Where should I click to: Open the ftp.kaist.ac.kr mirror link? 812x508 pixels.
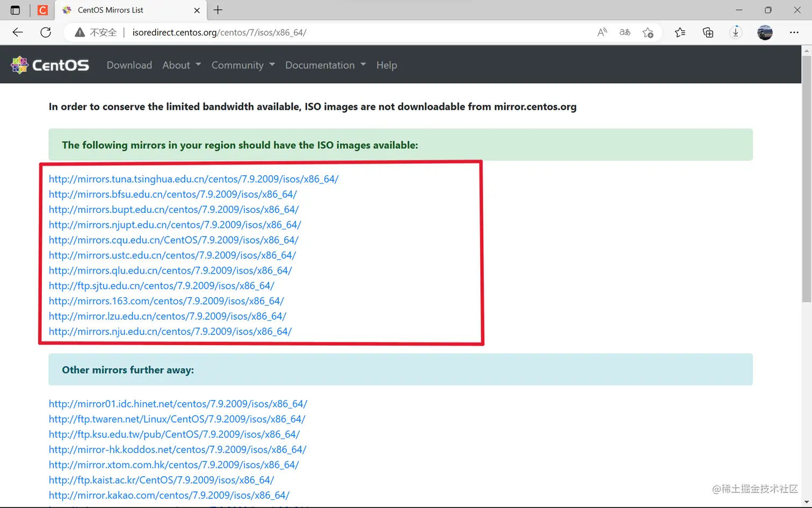coord(161,480)
